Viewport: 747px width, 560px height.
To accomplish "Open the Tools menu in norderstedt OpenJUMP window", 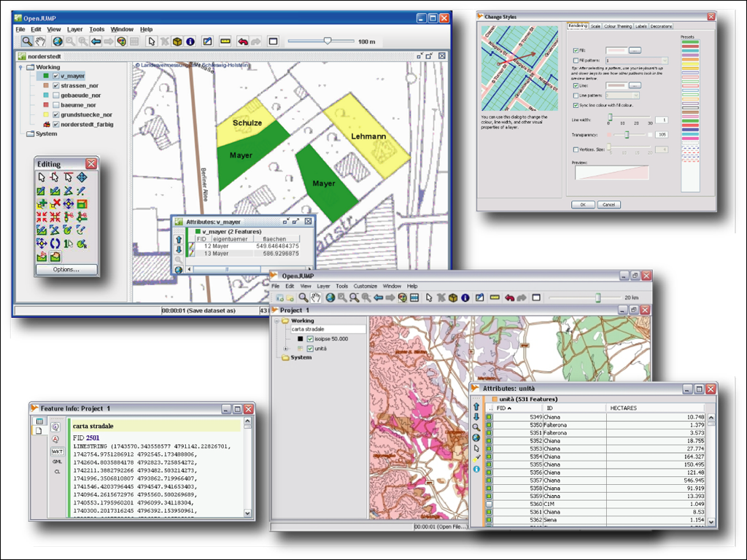I will [97, 29].
